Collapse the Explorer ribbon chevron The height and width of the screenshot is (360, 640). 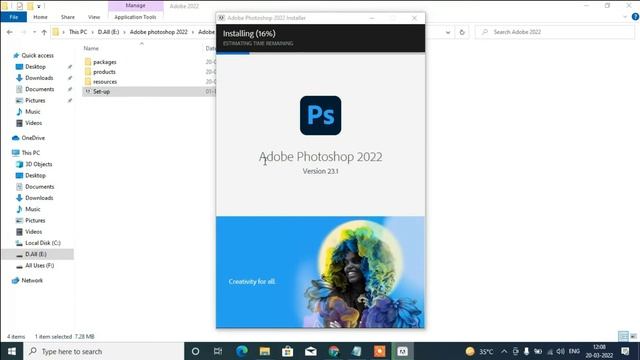tap(625, 17)
